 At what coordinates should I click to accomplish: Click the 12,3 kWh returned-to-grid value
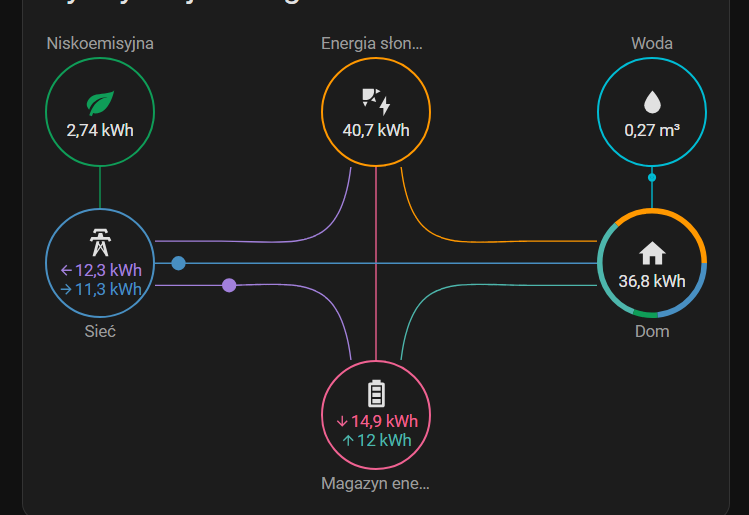tap(101, 270)
